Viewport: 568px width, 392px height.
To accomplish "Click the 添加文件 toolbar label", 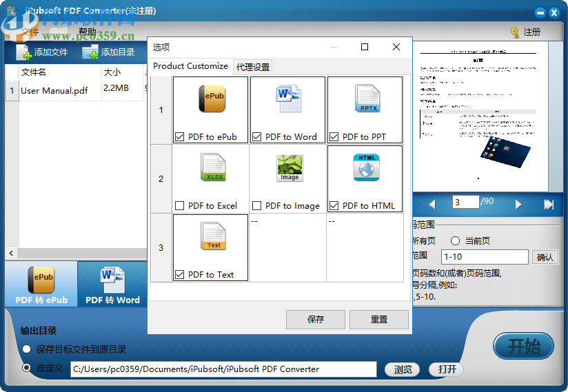I will 51,52.
